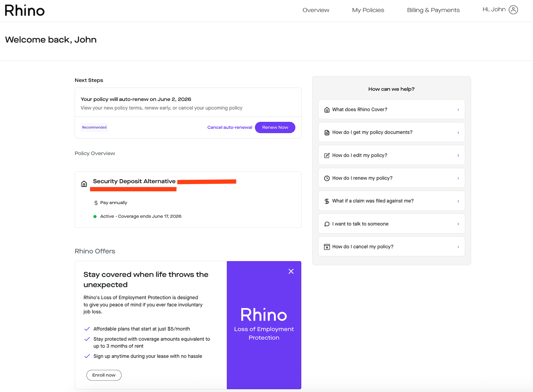
Task: Open the My Policies nav tab
Action: point(368,10)
